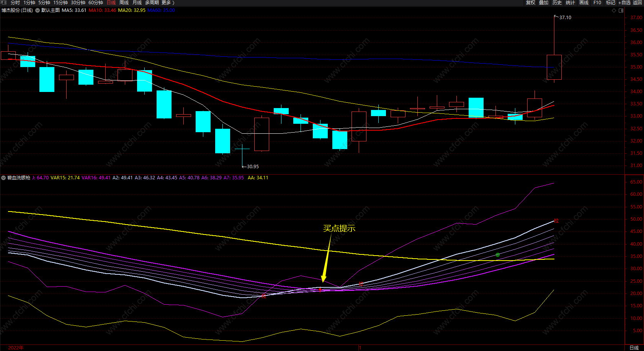Click the J: 64.70 indicator value
Image resolution: width=644 pixels, height=351 pixels.
[41, 178]
